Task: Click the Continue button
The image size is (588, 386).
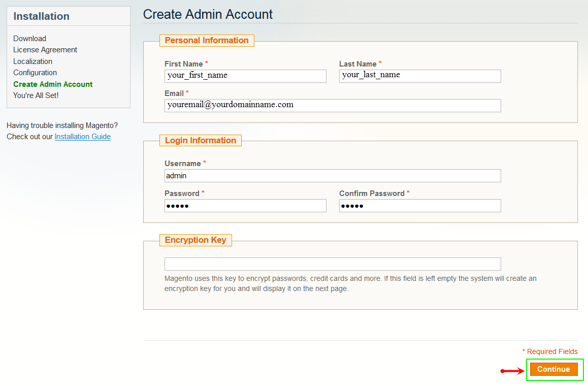Action: 553,369
